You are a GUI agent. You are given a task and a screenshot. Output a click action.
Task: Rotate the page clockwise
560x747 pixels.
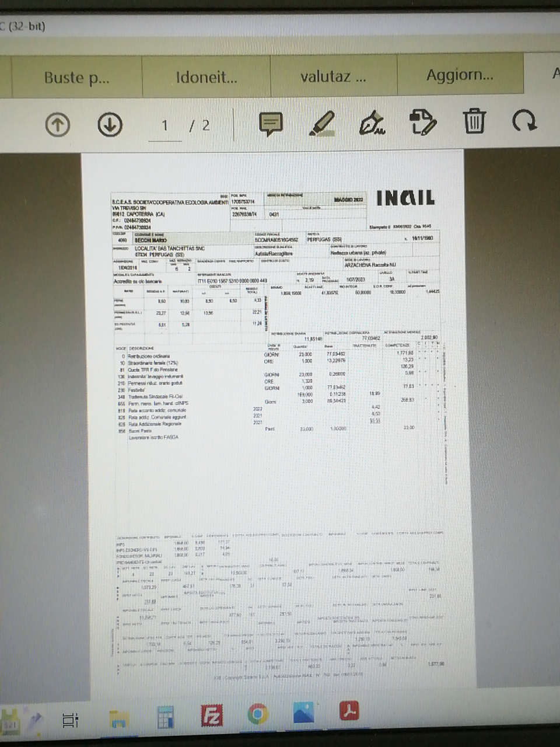coord(523,121)
